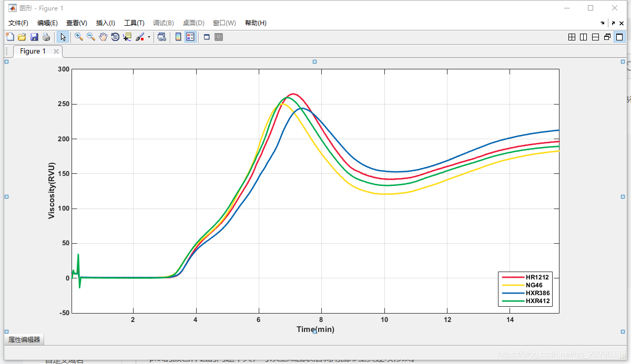Open the 工具(T) menu
631x364 pixels.
[134, 23]
